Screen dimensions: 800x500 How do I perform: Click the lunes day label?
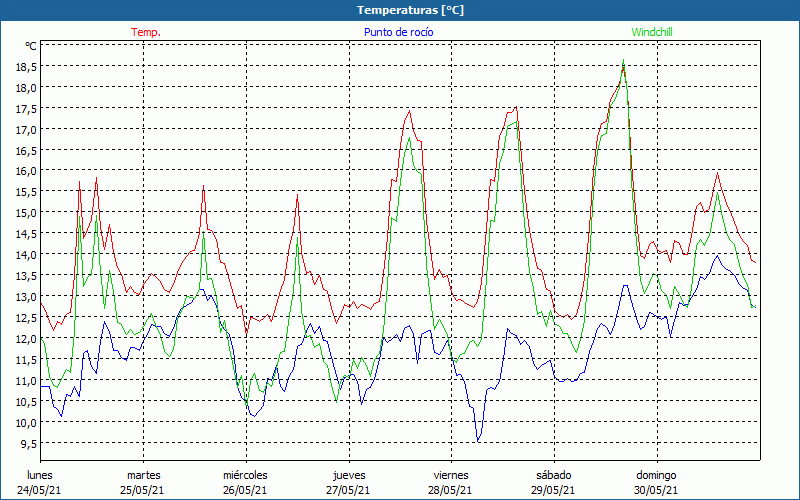pos(40,475)
